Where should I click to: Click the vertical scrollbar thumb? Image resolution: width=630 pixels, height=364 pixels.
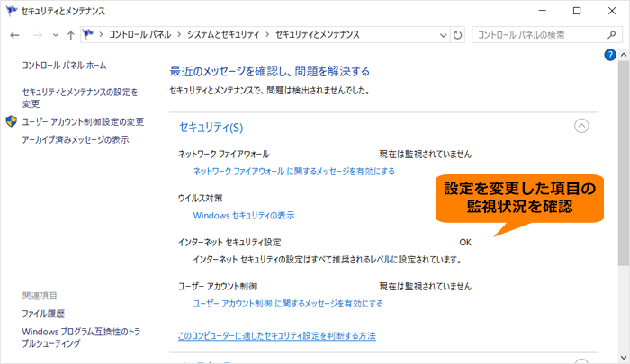[624, 163]
